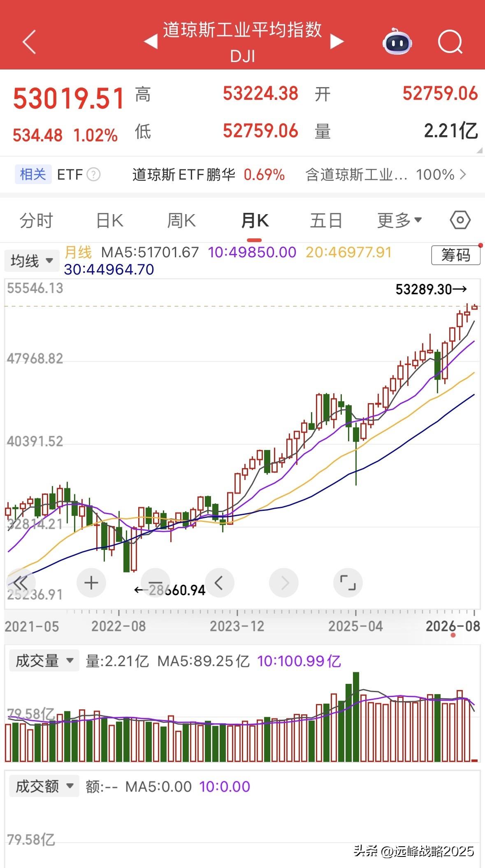
Task: Zoom out chart with minus button
Action: coord(155,583)
